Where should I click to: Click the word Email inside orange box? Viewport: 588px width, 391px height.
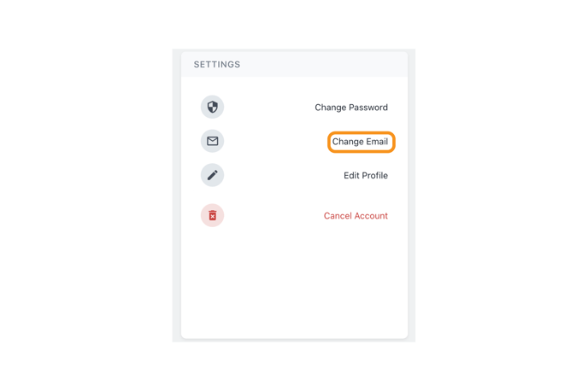pos(377,142)
